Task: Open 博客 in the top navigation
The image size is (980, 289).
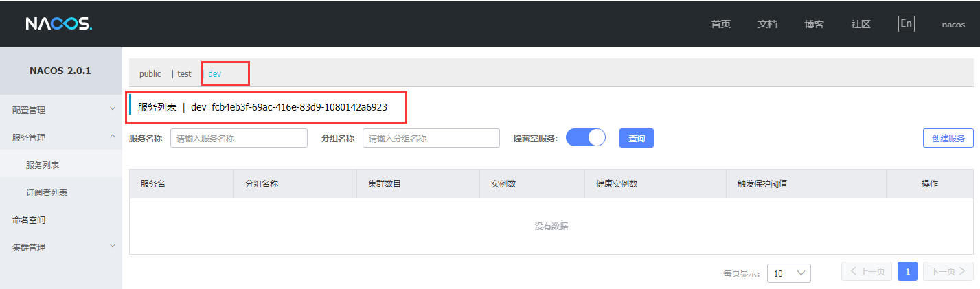Action: (x=814, y=24)
